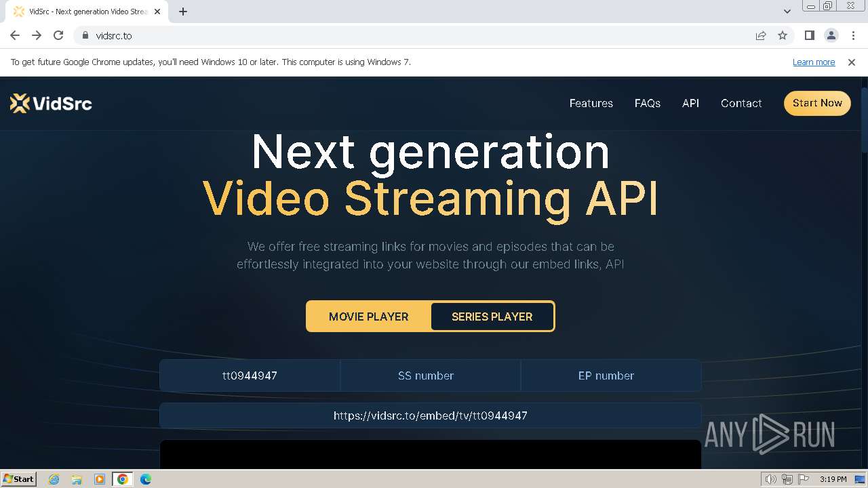Click the 'Video Streaming API' heading

tap(431, 199)
